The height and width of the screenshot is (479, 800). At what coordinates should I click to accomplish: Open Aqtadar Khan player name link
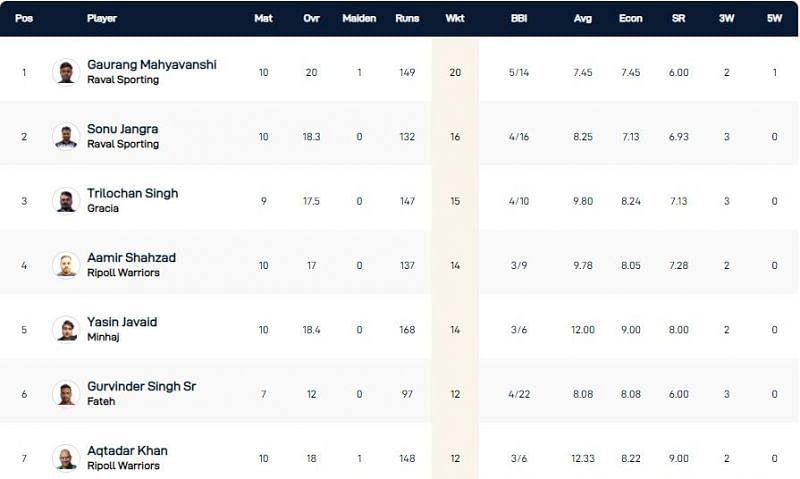[x=127, y=451]
